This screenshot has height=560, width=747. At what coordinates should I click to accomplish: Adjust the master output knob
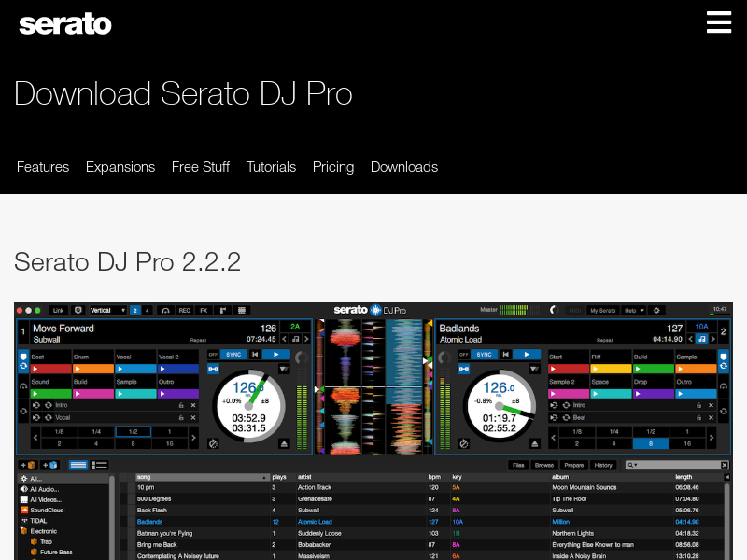pos(554,310)
